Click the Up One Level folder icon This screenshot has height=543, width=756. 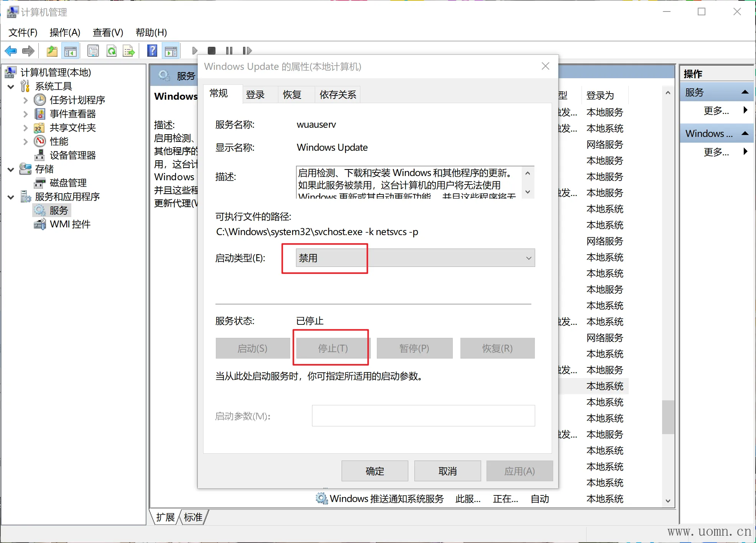(x=52, y=51)
